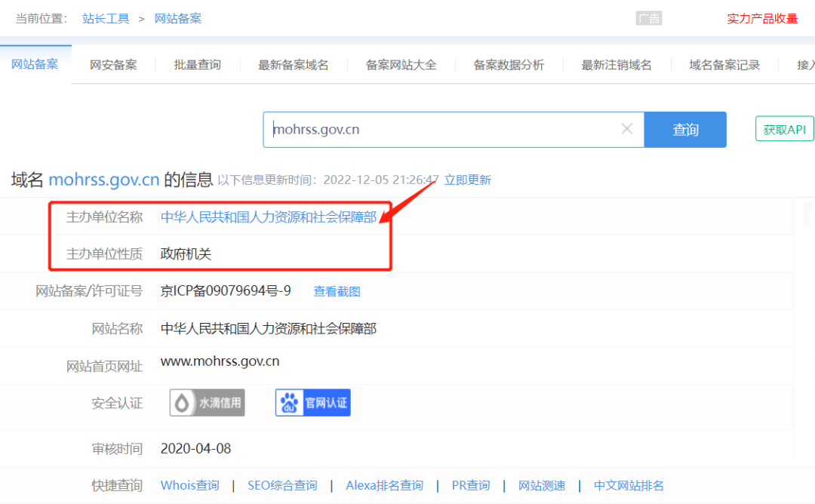This screenshot has width=815, height=504.
Task: Clear the domain search field with X
Action: (626, 129)
